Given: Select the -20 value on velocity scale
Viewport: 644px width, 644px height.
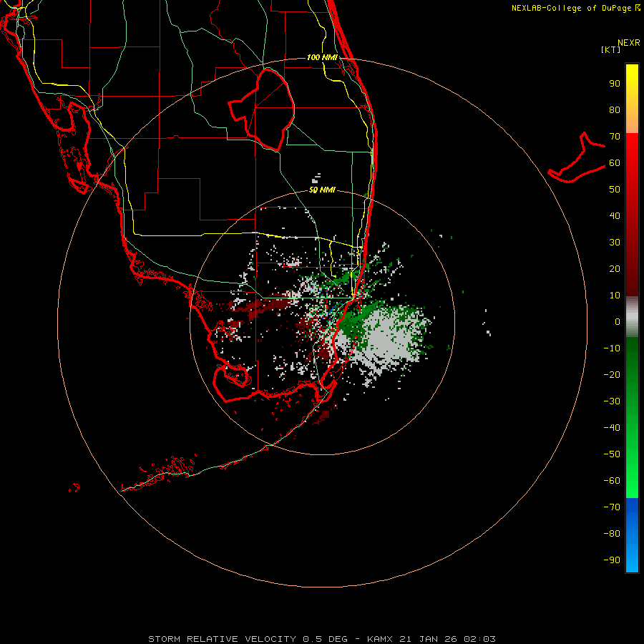Looking at the screenshot, I should pyautogui.click(x=612, y=374).
